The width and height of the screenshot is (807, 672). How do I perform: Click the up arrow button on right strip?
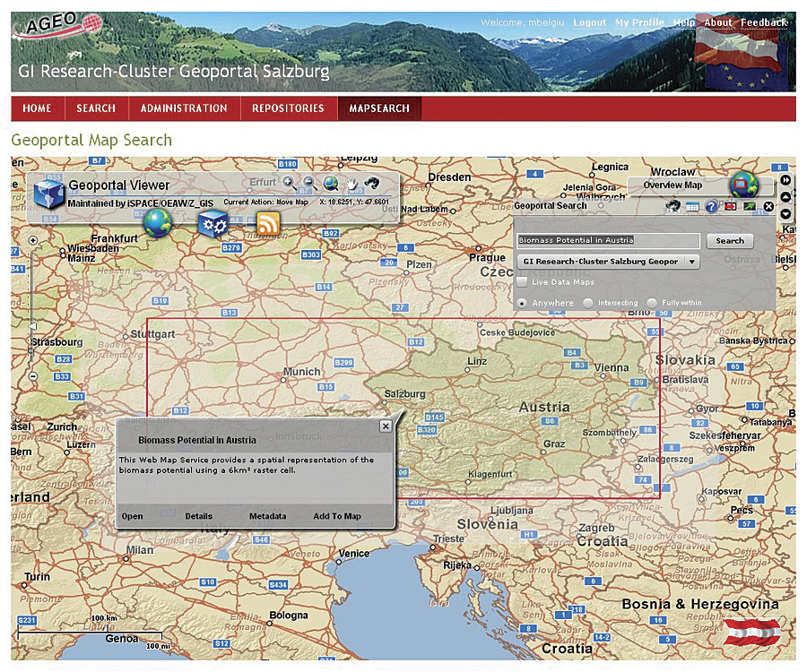point(785,197)
